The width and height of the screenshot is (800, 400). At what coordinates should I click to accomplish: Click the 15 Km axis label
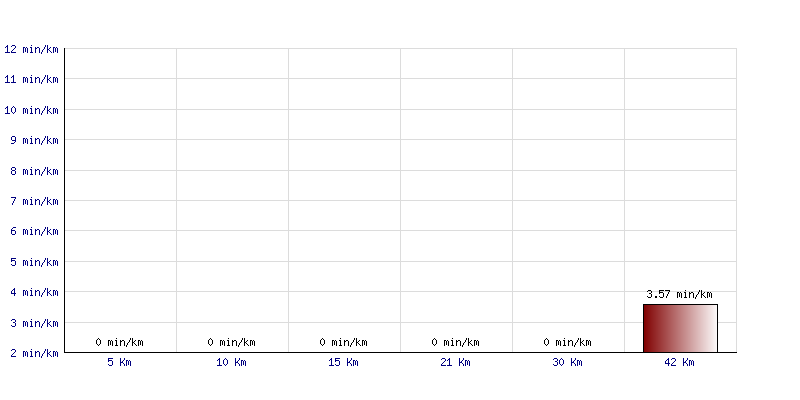[343, 362]
